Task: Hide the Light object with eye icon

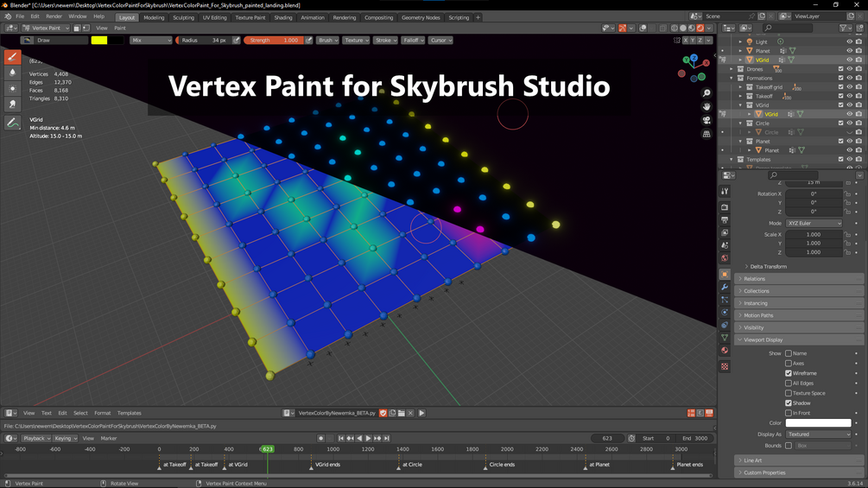Action: tap(849, 41)
